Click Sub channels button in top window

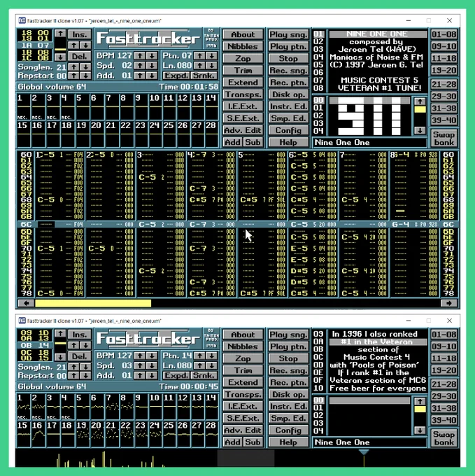point(253,142)
